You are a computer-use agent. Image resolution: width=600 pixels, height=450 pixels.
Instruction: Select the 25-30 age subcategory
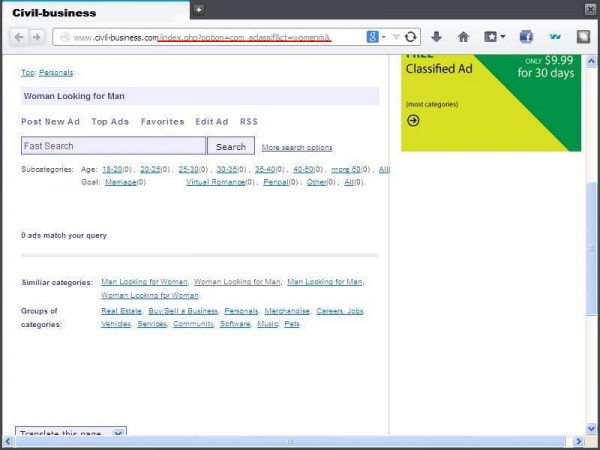[x=188, y=169]
